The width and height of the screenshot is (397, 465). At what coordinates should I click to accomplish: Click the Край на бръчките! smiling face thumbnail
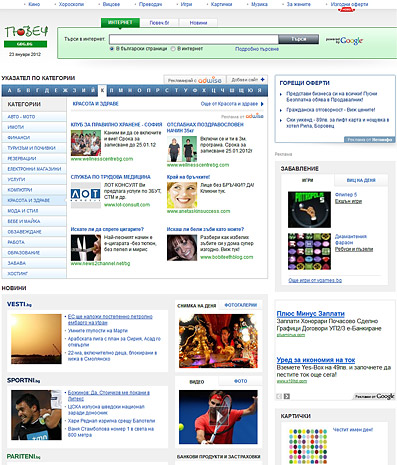(182, 195)
